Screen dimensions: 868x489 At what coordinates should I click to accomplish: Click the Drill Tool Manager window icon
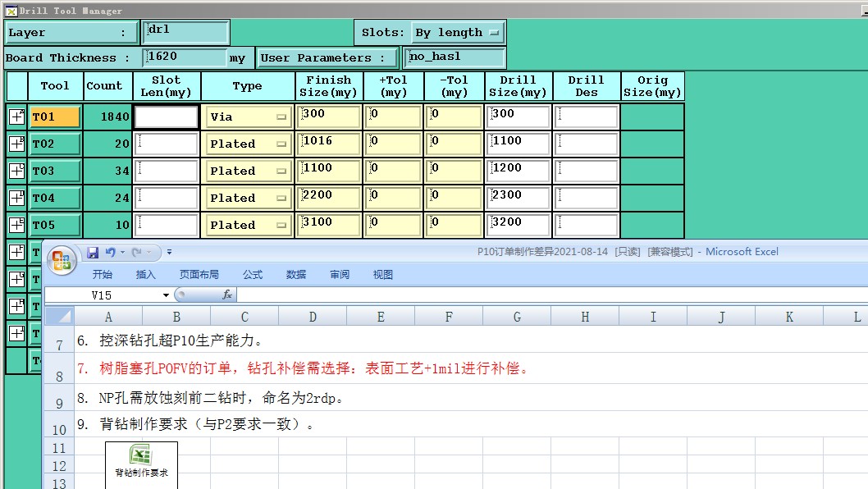click(11, 11)
